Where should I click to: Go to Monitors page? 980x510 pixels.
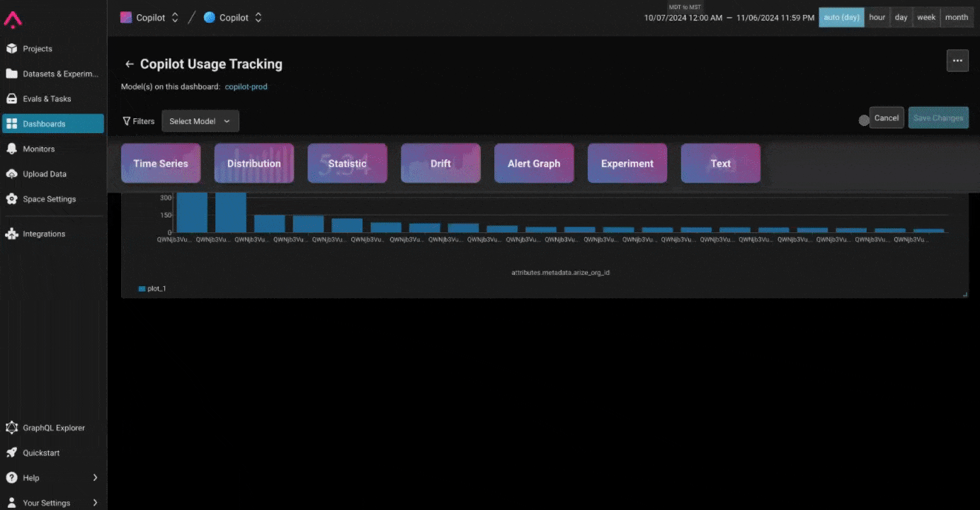point(53,149)
